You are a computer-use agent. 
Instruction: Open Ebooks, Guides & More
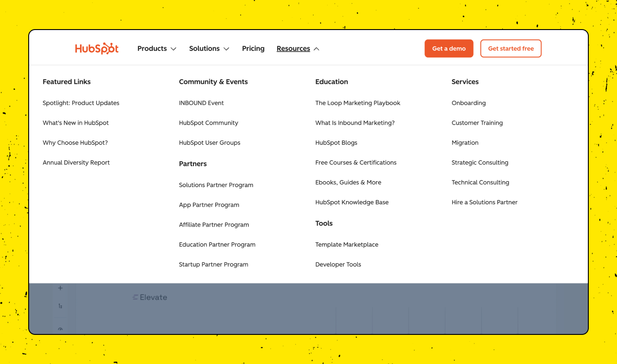click(348, 182)
